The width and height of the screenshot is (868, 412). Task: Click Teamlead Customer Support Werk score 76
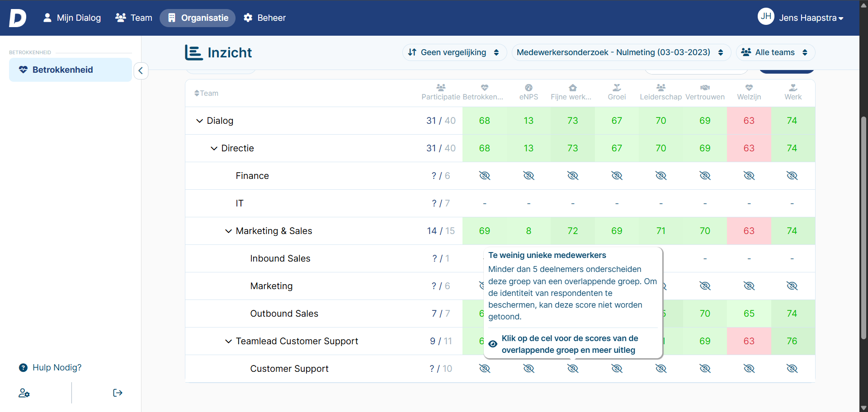[792, 341]
